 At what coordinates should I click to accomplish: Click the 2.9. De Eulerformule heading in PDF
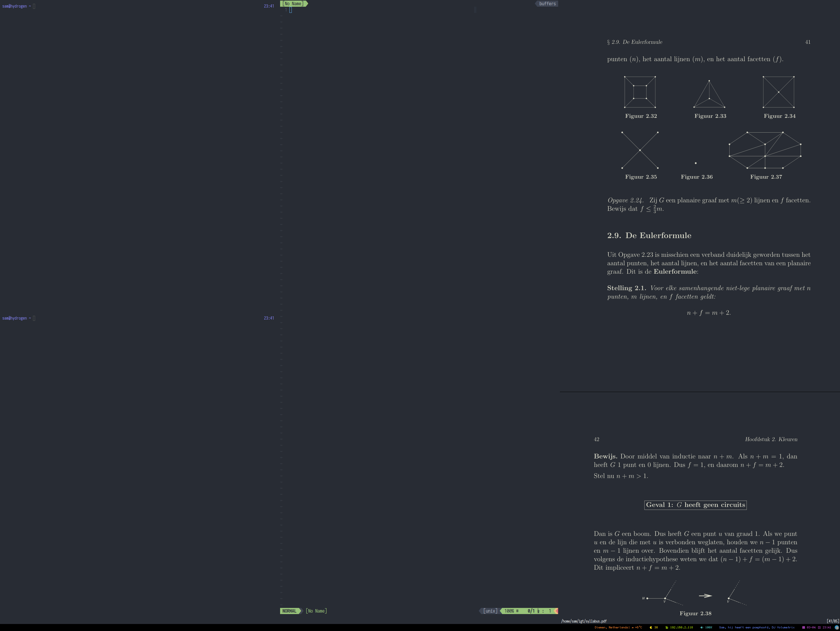click(649, 235)
